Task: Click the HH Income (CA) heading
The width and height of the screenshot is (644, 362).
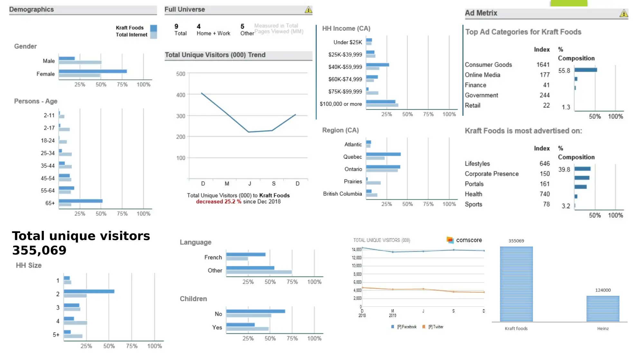Action: (x=346, y=29)
